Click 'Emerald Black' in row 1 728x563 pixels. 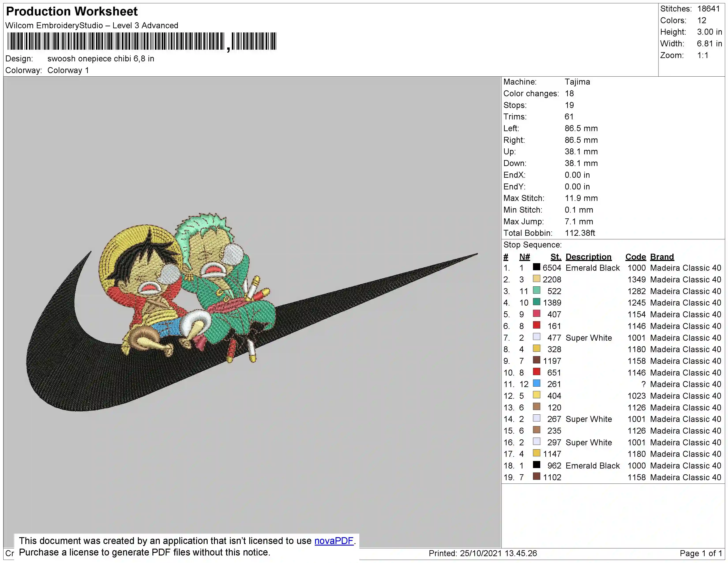(x=592, y=268)
